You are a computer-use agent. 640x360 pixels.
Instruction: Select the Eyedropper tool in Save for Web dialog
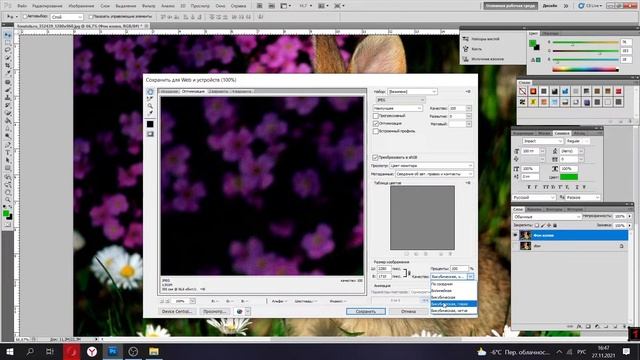click(150, 113)
